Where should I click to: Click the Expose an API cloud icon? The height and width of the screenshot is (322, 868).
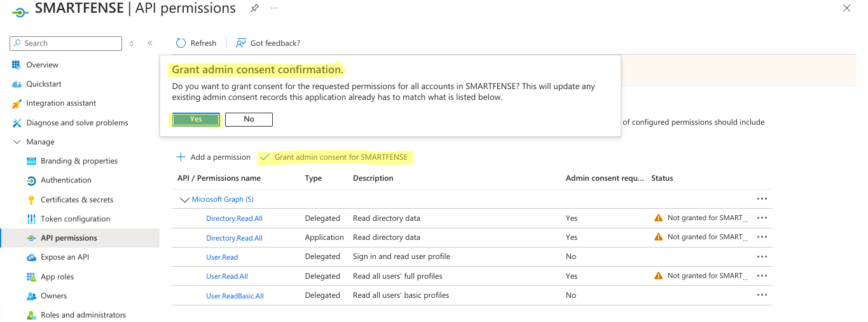coord(31,257)
